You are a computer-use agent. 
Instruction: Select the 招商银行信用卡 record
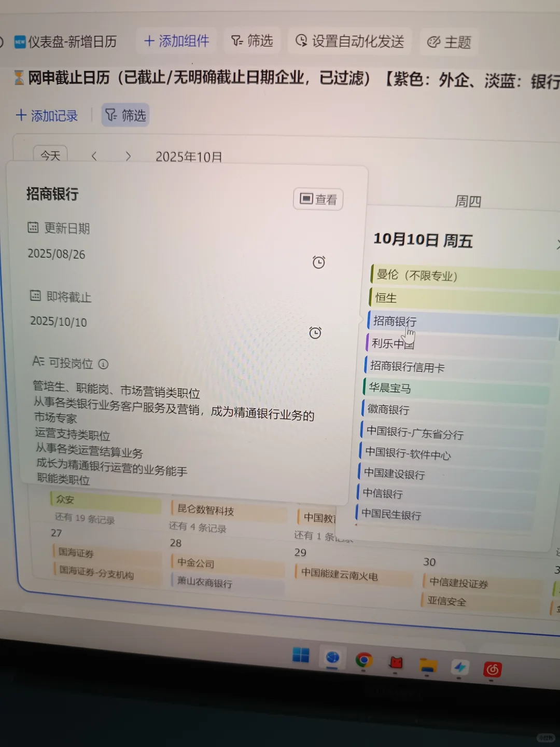pyautogui.click(x=457, y=368)
